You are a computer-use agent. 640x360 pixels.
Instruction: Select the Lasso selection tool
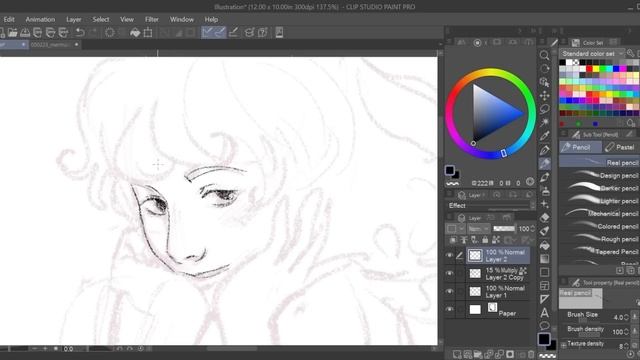pyautogui.click(x=544, y=109)
